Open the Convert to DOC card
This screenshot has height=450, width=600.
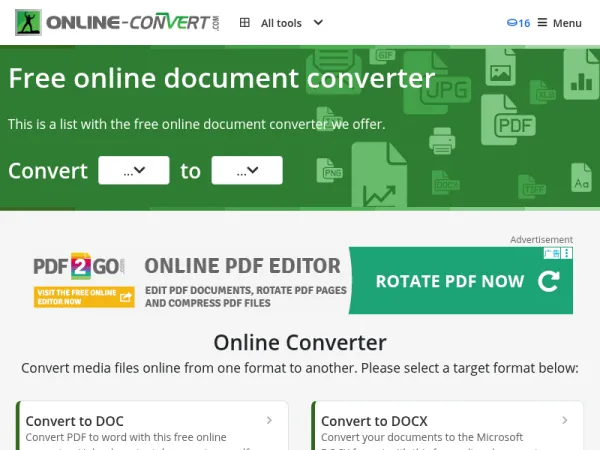pos(152,426)
